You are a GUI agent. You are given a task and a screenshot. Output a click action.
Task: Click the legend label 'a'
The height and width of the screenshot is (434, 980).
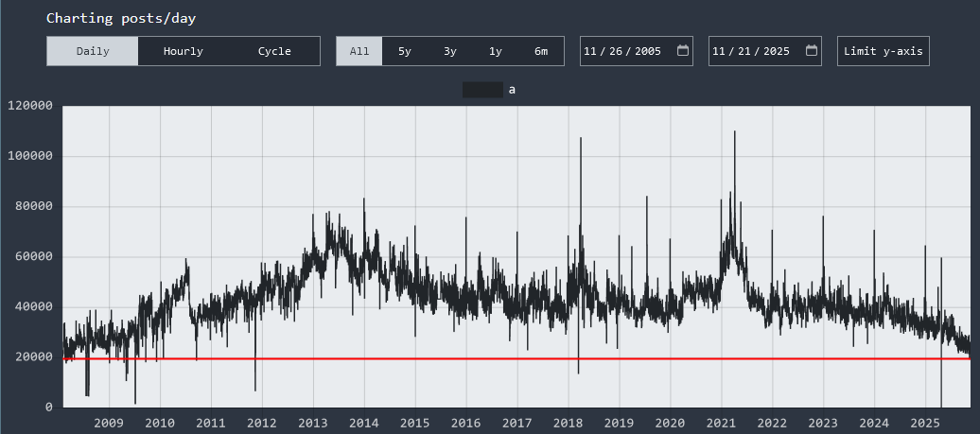(512, 90)
